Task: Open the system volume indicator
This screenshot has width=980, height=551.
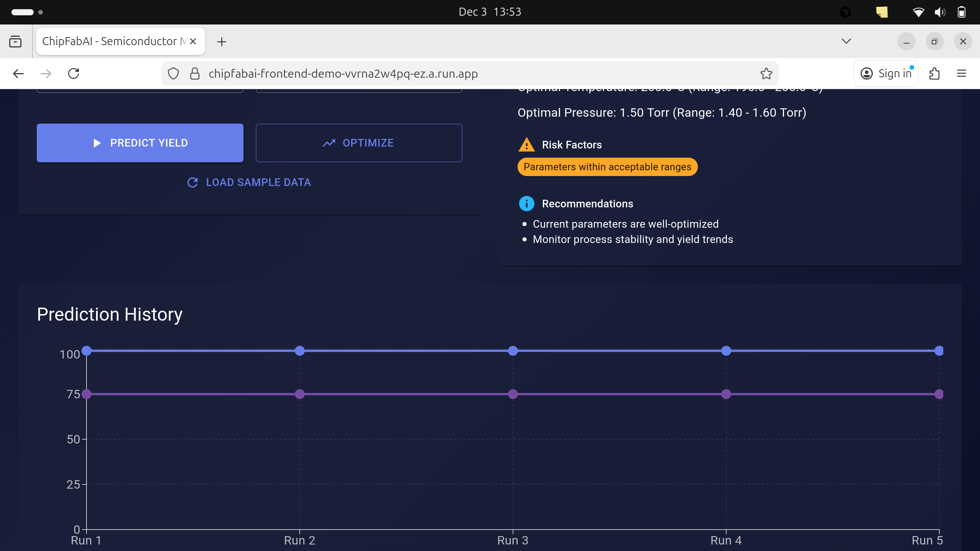Action: 939,12
